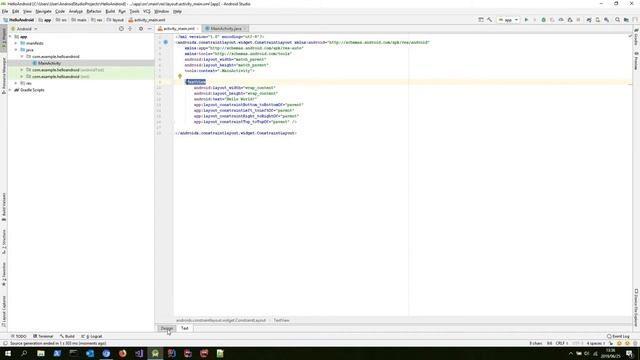
Task: Click the Collapse All icon in project panel
Action: click(x=130, y=29)
